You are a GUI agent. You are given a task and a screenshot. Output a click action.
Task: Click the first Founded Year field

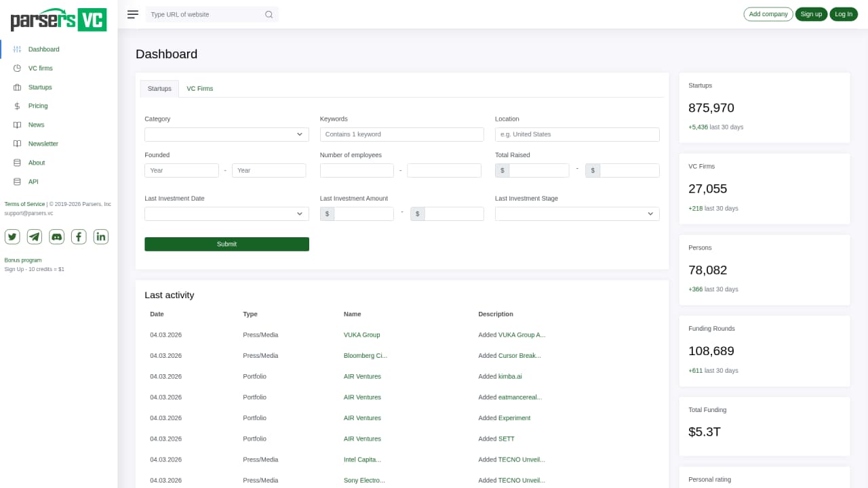click(x=182, y=171)
